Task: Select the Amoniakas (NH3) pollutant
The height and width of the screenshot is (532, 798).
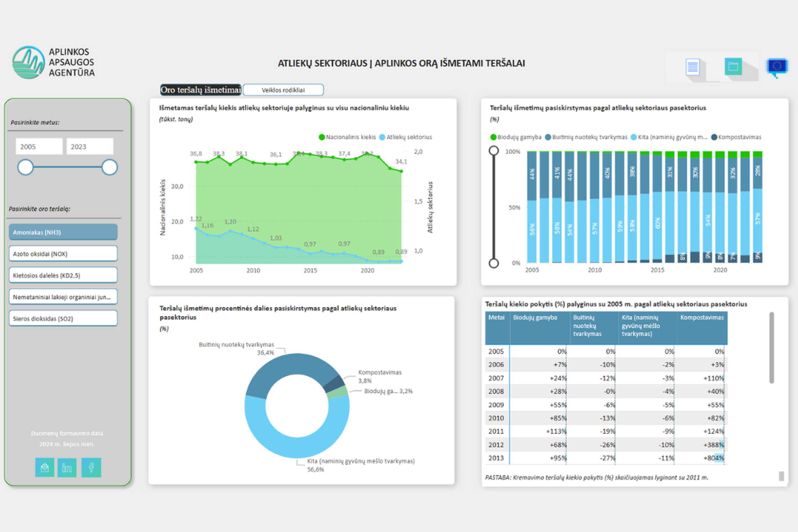Action: [63, 232]
